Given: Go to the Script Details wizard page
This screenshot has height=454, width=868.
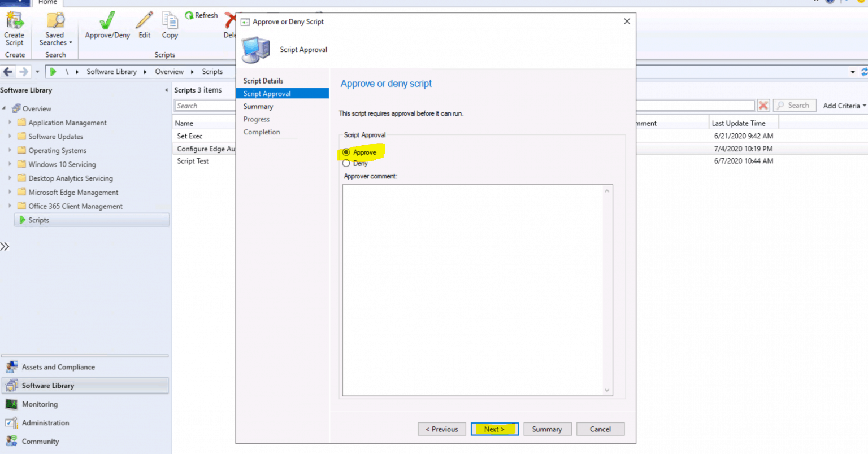Looking at the screenshot, I should tap(263, 80).
